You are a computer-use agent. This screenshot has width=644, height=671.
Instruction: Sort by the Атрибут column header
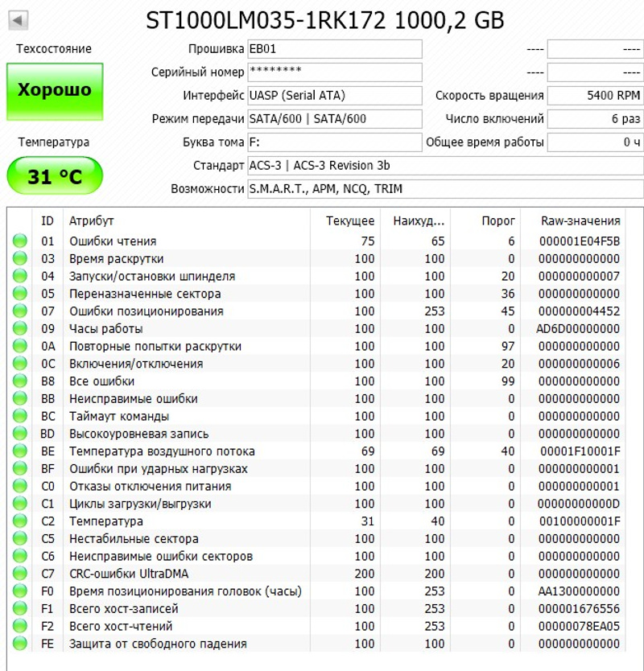[92, 220]
